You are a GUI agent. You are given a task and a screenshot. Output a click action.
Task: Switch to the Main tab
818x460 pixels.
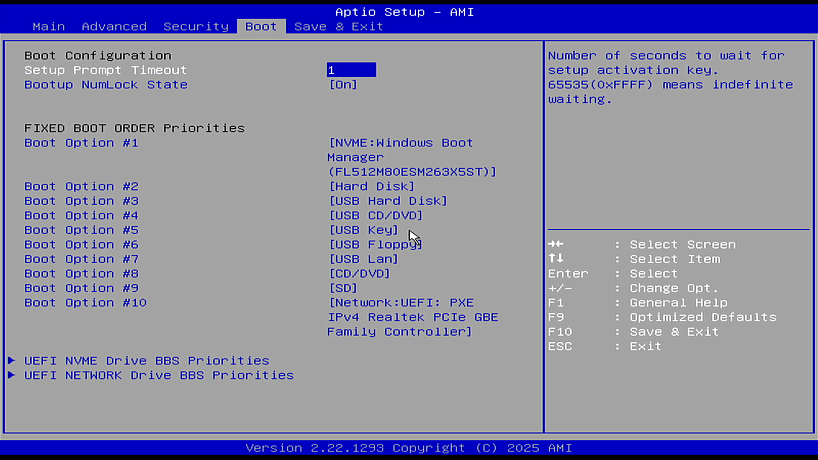click(x=49, y=27)
